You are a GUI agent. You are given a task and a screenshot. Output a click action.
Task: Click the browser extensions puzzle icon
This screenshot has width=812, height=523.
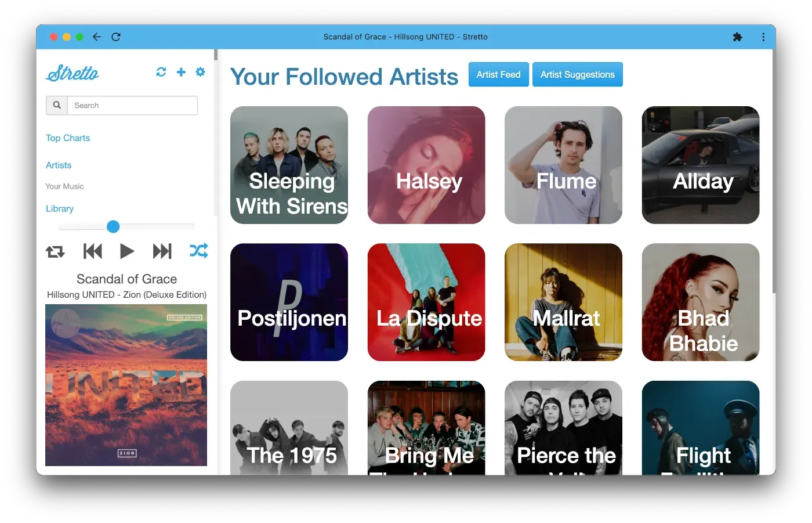(x=737, y=37)
